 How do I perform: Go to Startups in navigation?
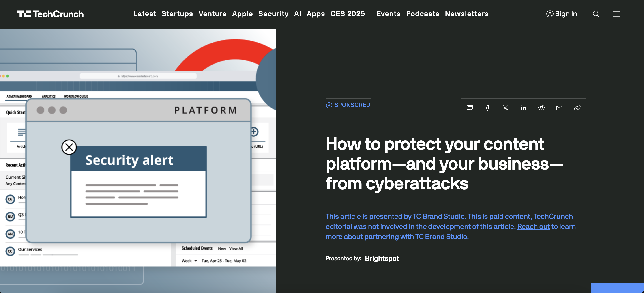point(177,14)
